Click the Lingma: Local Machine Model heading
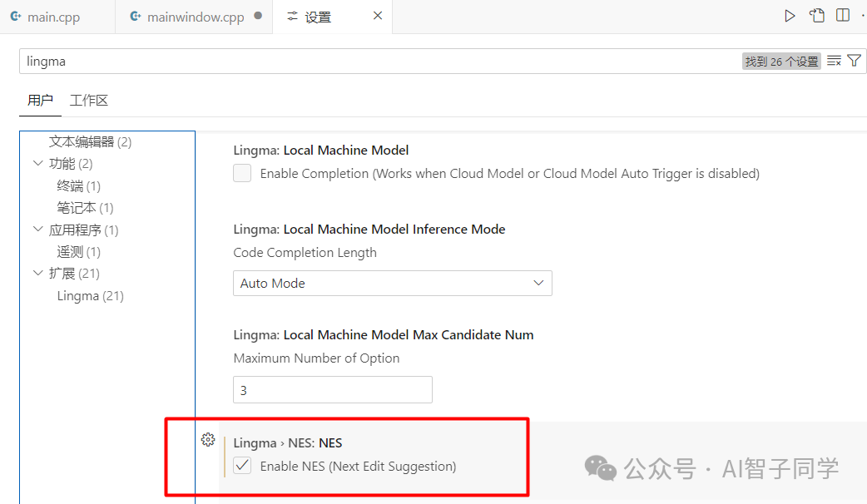This screenshot has width=867, height=504. 320,151
